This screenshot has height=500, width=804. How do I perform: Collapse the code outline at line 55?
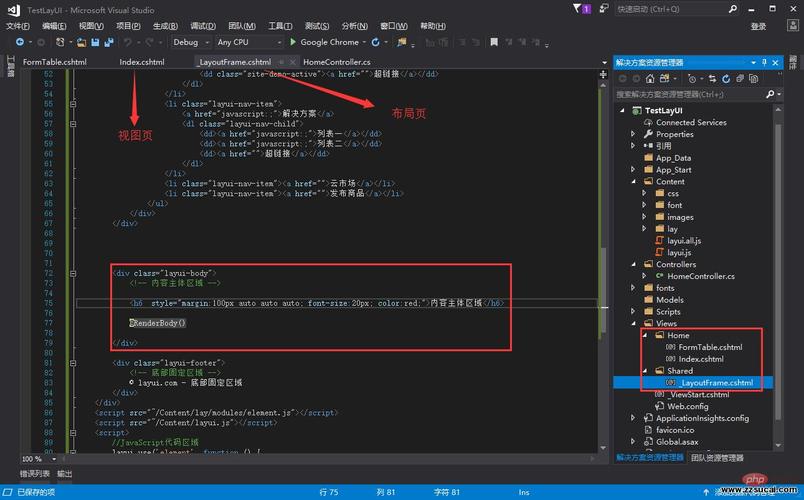point(73,104)
